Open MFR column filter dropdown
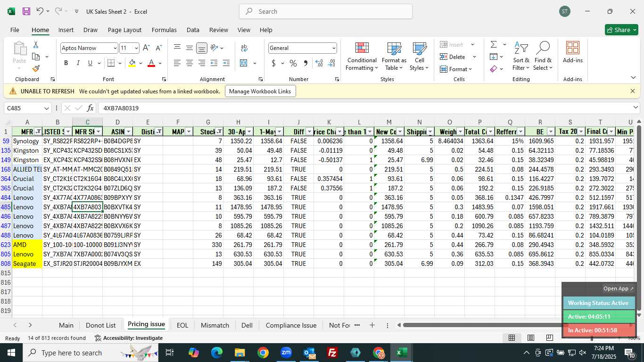 [38, 132]
